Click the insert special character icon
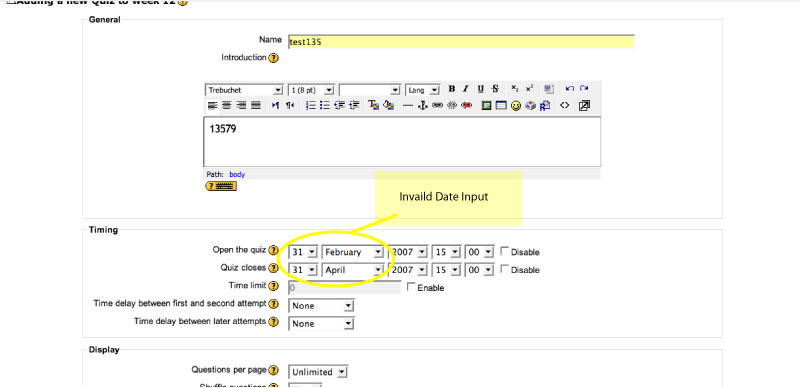Viewport: 800px width, 388px height. coord(531,105)
